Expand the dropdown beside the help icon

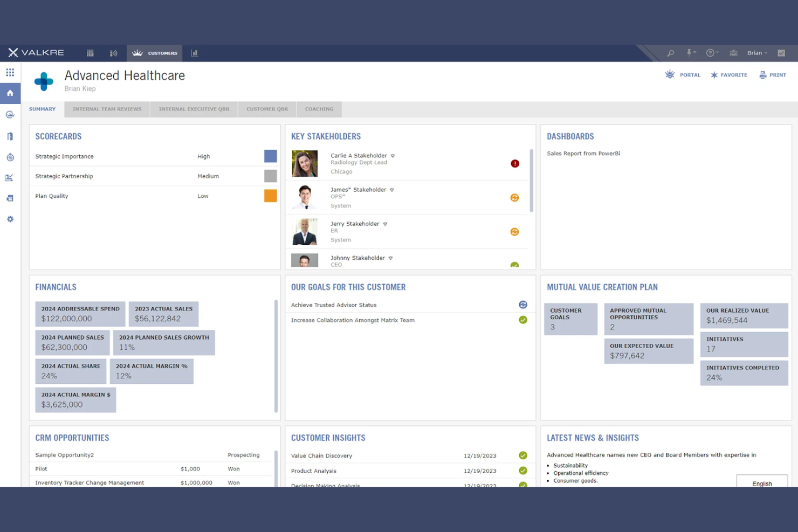coord(718,53)
